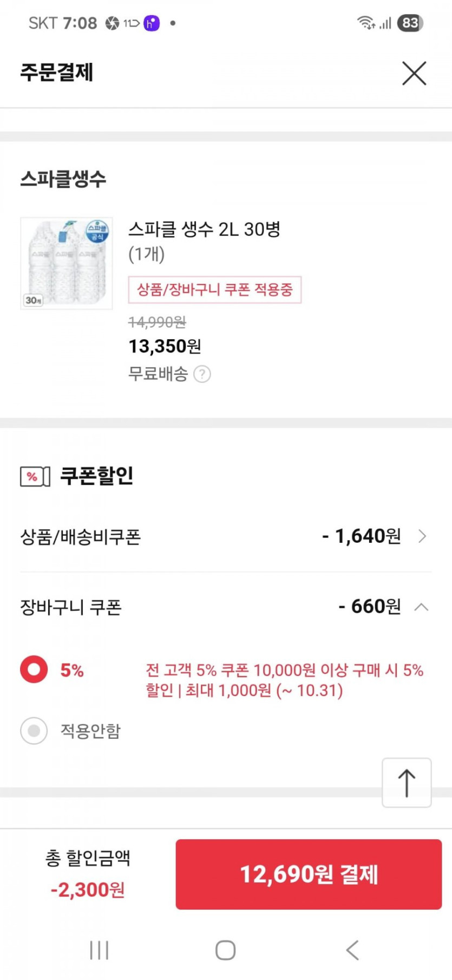Open the 스파클 생수 product thumbnail

[67, 263]
